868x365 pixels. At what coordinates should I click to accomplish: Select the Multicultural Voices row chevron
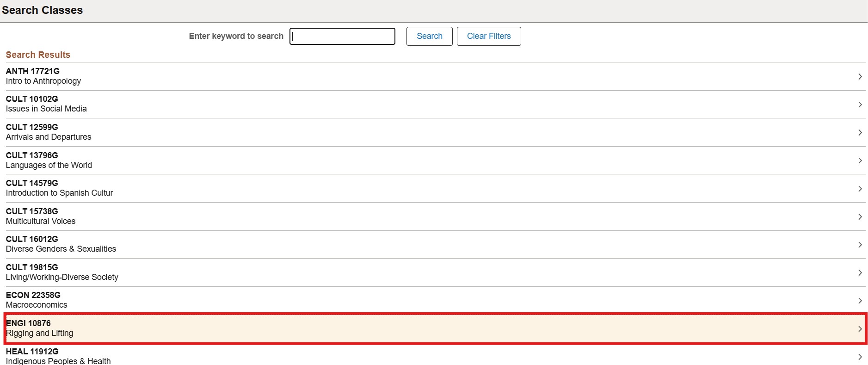(860, 217)
